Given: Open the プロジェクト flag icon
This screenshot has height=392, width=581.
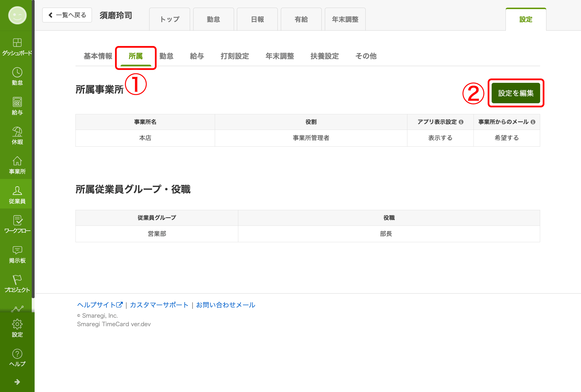Looking at the screenshot, I should [x=17, y=280].
